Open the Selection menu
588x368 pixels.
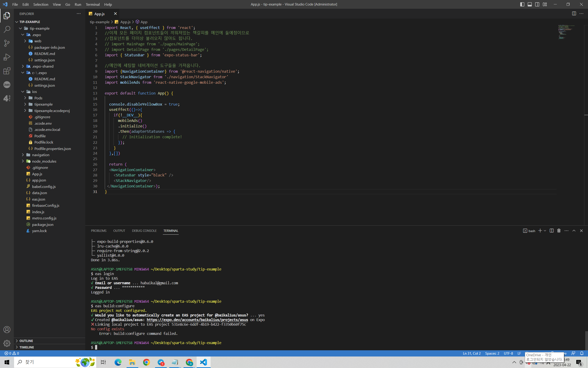point(41,4)
